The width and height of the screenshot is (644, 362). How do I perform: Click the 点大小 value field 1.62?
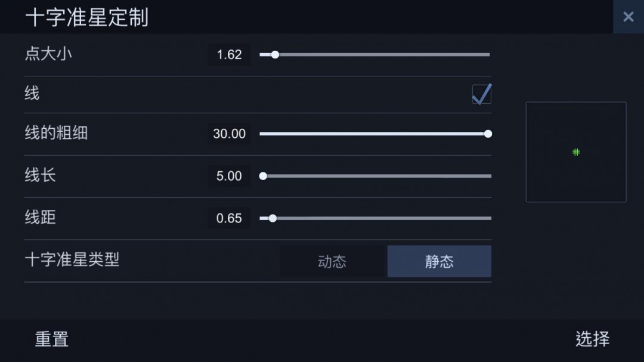[229, 55]
